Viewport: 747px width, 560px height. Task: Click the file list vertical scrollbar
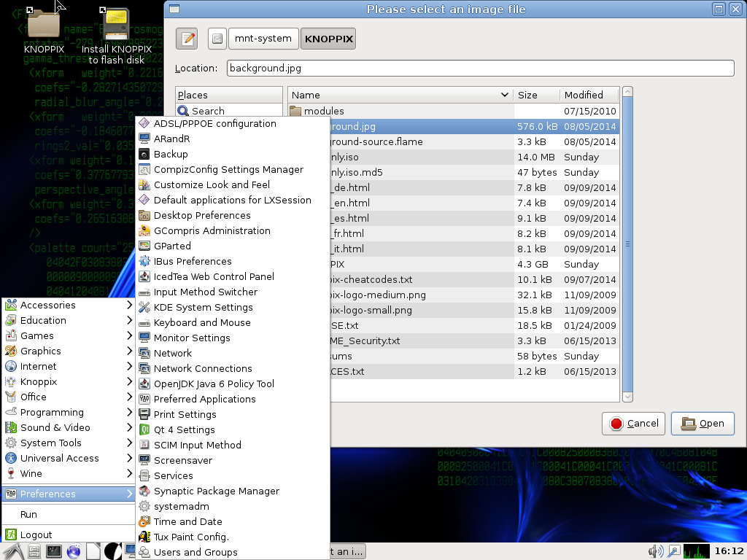coord(627,244)
